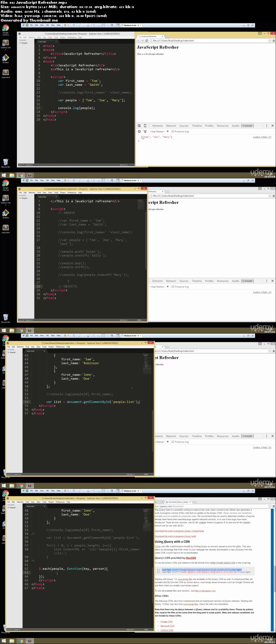Open Google Chrome desktop icon in first frame

6,30
